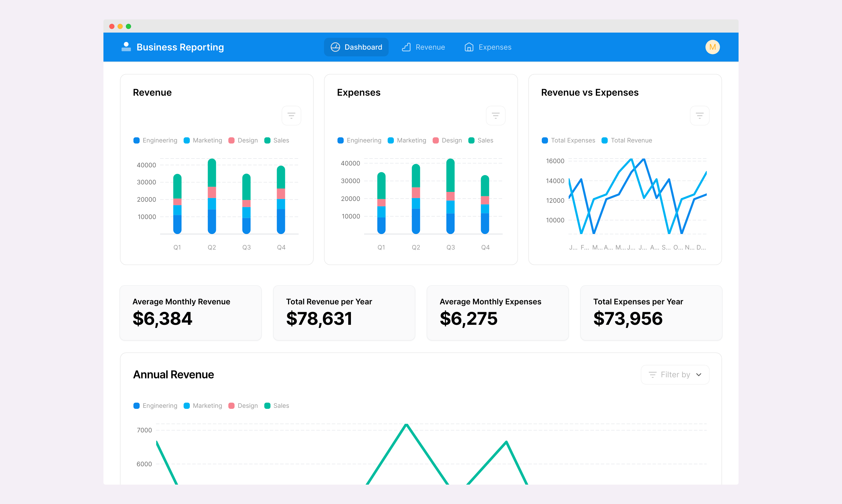The image size is (842, 504).
Task: Click the Revenue vs Expenses heading
Action: pyautogui.click(x=590, y=92)
